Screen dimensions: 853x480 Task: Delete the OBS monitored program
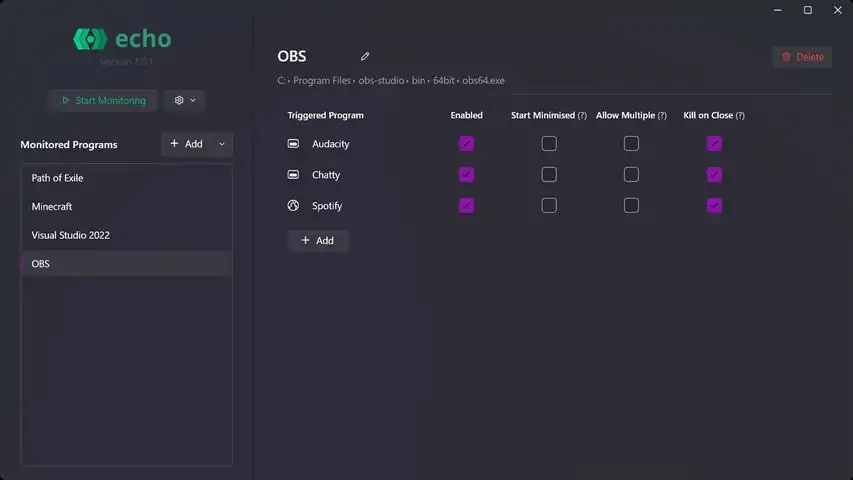coord(802,57)
